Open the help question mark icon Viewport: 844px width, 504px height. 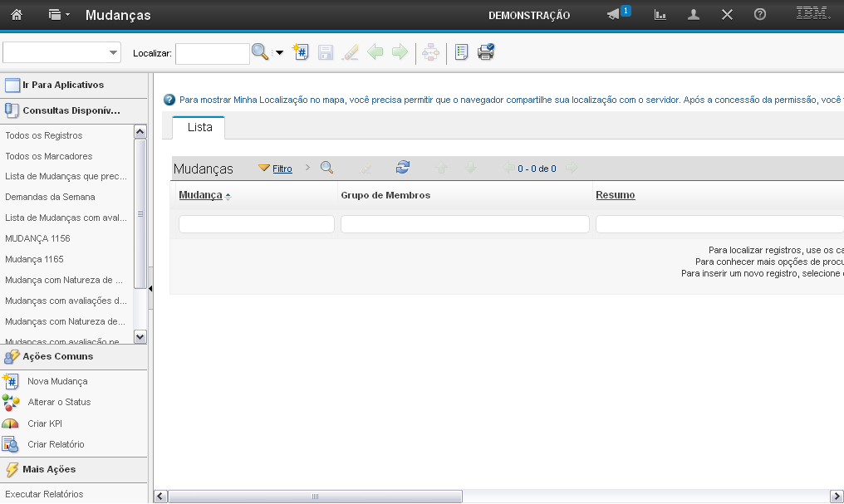point(759,15)
